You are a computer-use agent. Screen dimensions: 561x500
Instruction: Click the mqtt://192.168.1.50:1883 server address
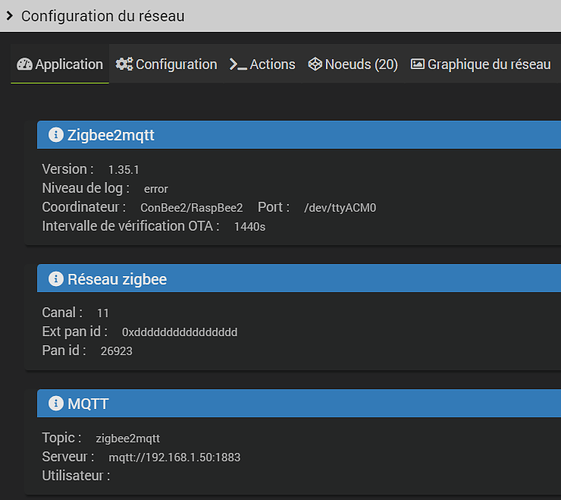click(x=175, y=457)
